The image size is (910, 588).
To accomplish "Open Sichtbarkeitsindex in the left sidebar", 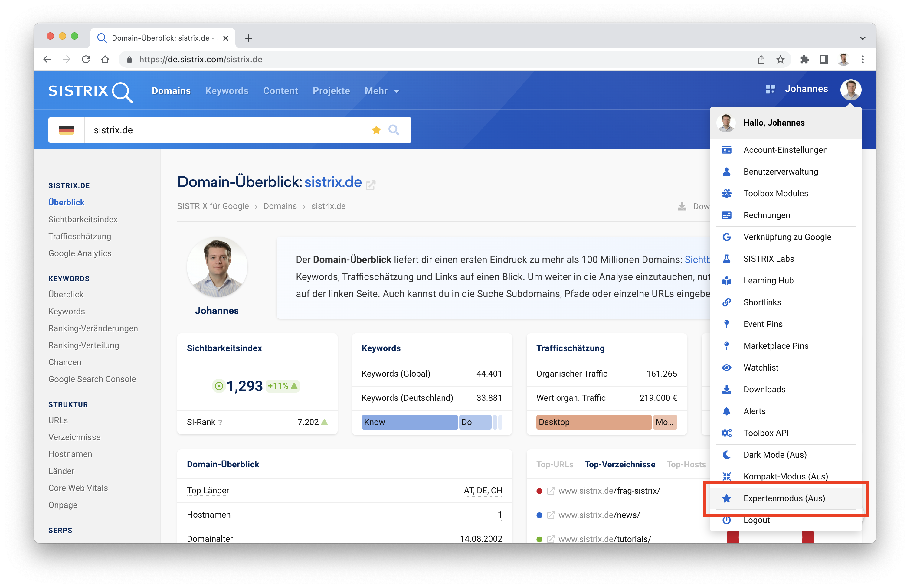I will (x=83, y=219).
